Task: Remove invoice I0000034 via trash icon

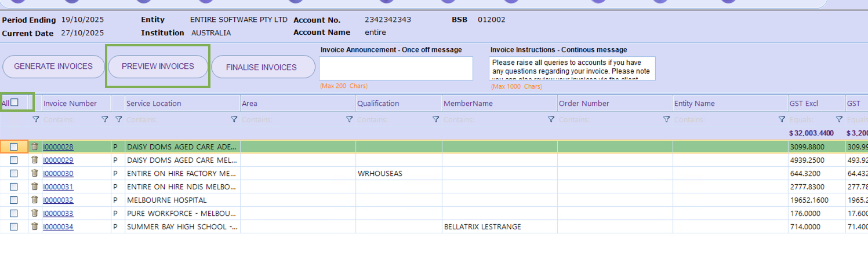Action: [34, 226]
